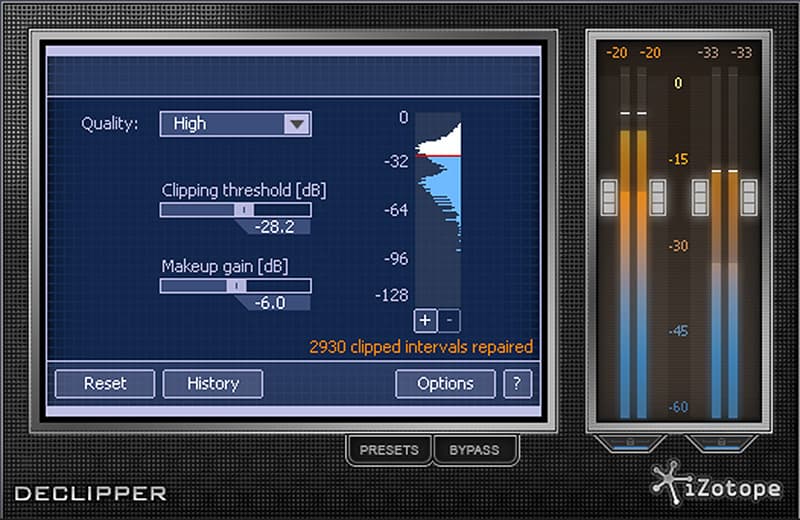Zoom out histogram with minus button
This screenshot has width=800, height=520.
click(x=449, y=320)
